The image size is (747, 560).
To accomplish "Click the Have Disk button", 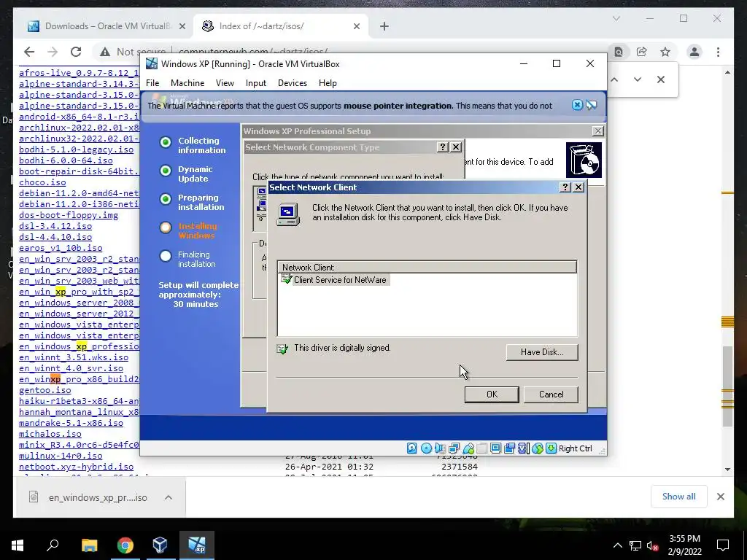I will pyautogui.click(x=542, y=352).
